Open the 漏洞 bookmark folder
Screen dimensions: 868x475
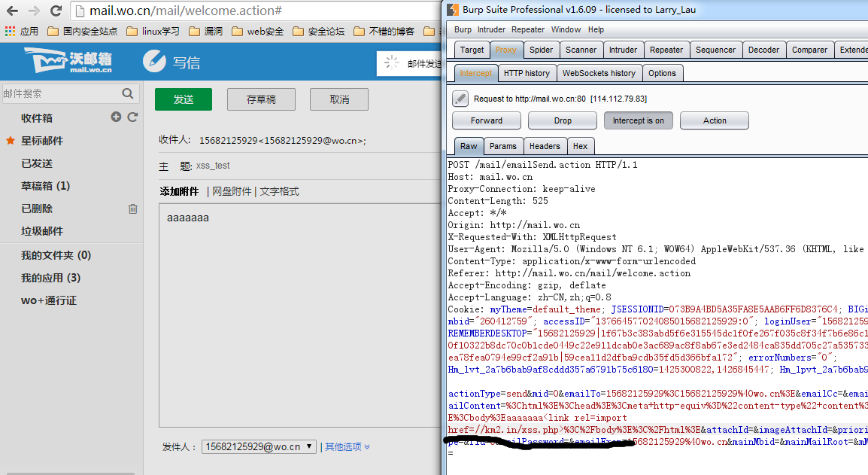coord(206,31)
